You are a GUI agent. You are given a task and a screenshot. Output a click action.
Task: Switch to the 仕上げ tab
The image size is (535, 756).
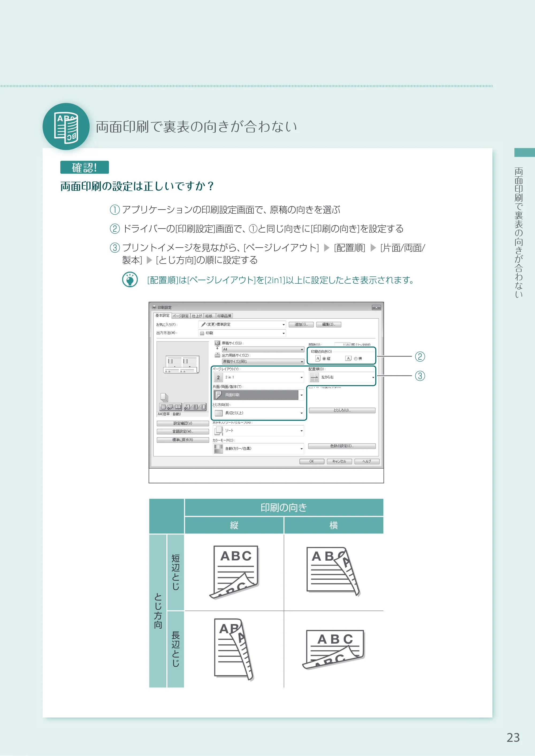(x=197, y=316)
